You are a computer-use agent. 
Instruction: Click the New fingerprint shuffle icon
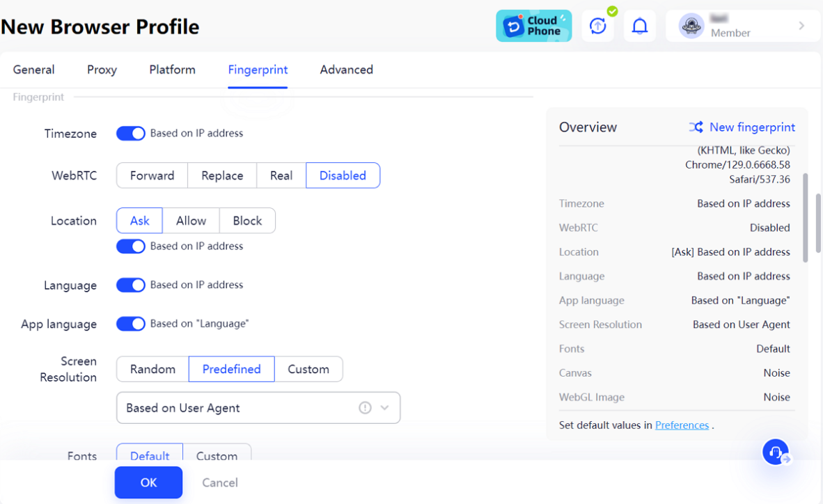click(696, 127)
